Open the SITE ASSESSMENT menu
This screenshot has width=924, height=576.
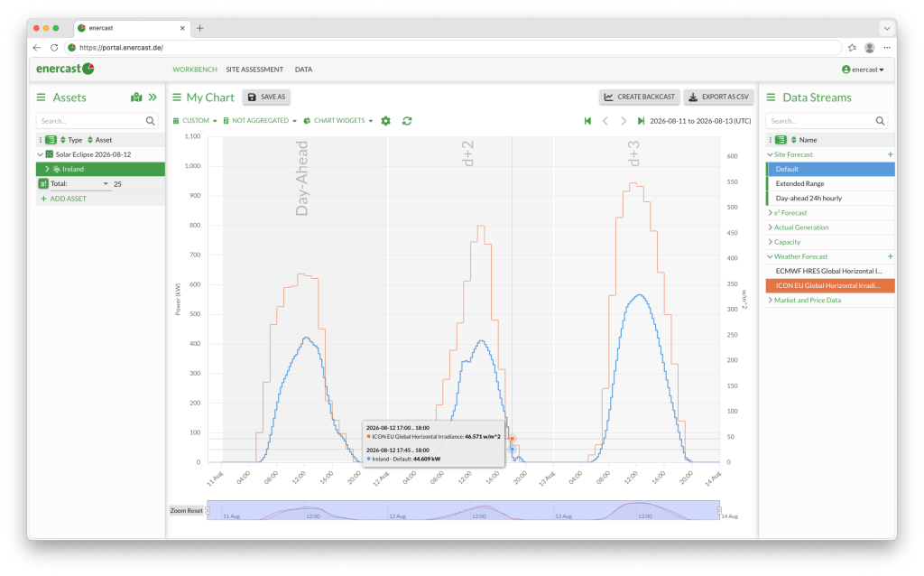pyautogui.click(x=254, y=70)
